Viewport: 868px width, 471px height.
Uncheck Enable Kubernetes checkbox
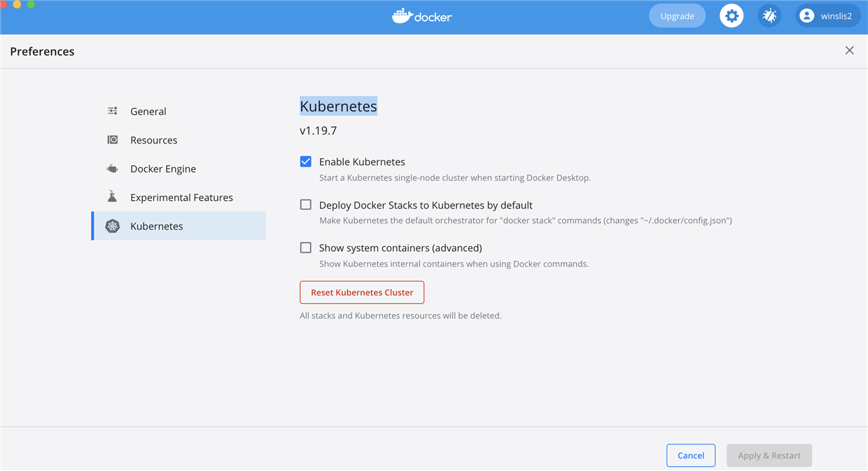[306, 162]
